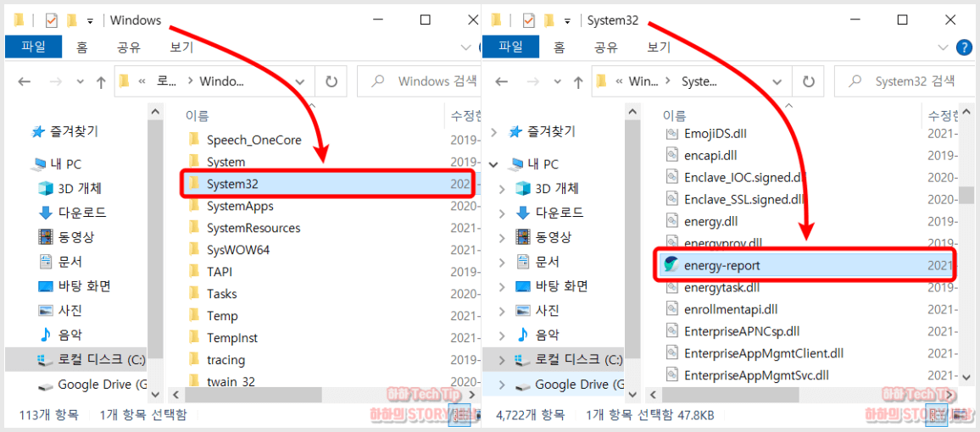Open quick access toolbar dropdown in Windows window
The image size is (980, 432).
point(90,21)
